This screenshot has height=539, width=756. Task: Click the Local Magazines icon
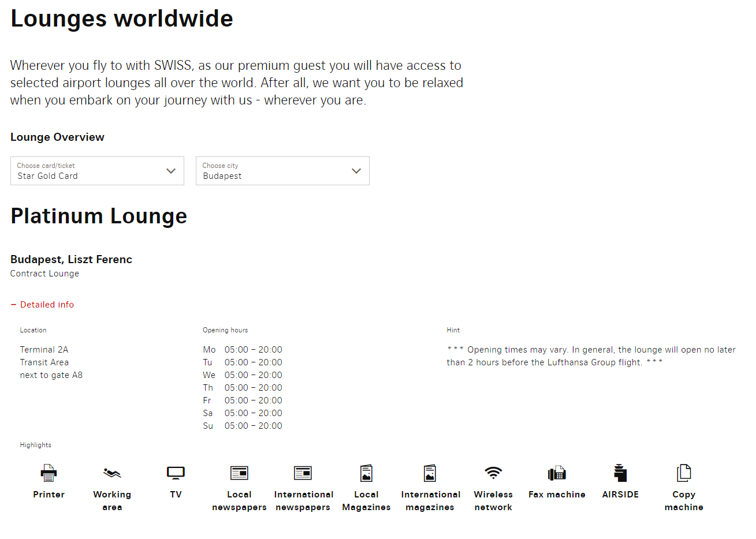click(x=366, y=473)
